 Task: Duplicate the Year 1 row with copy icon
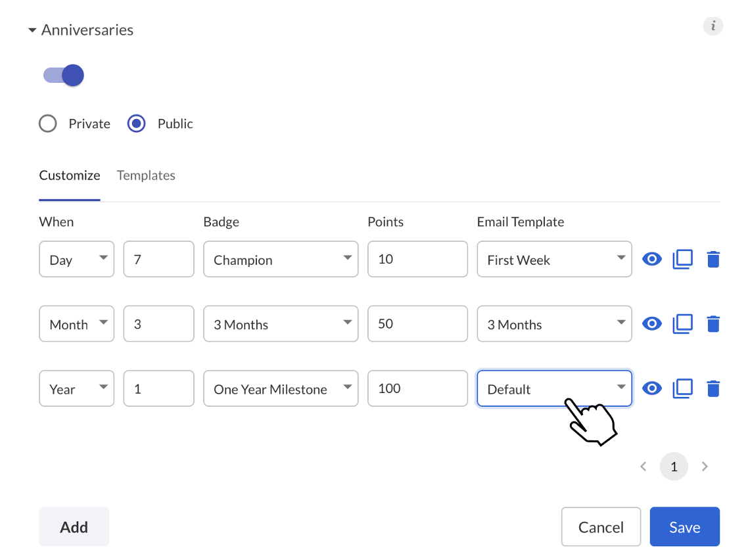[683, 388]
